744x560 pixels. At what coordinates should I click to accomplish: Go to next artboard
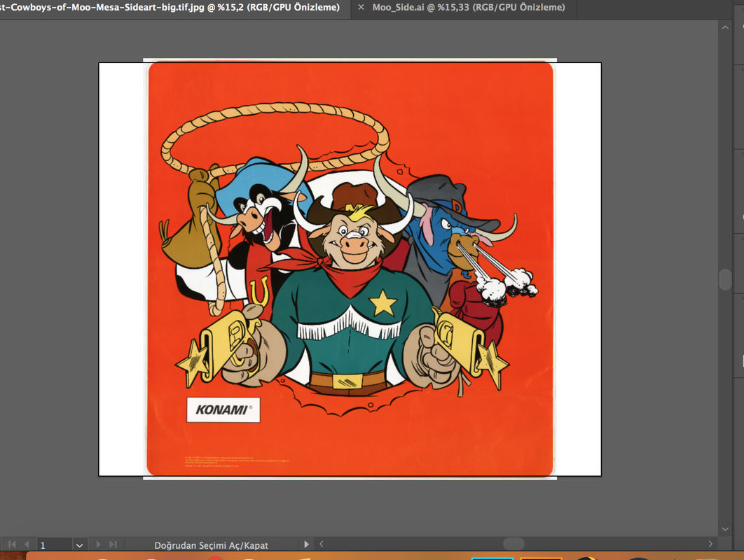click(98, 545)
